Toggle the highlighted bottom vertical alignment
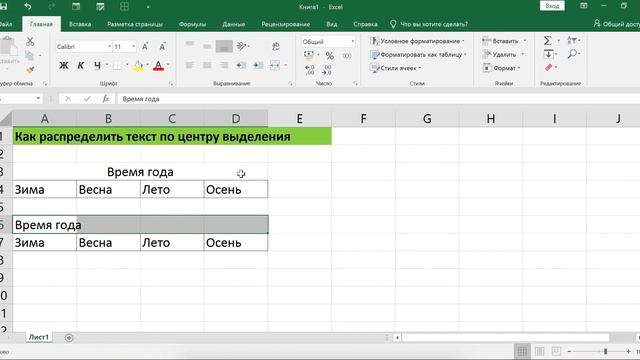The width and height of the screenshot is (640, 360). [224, 46]
